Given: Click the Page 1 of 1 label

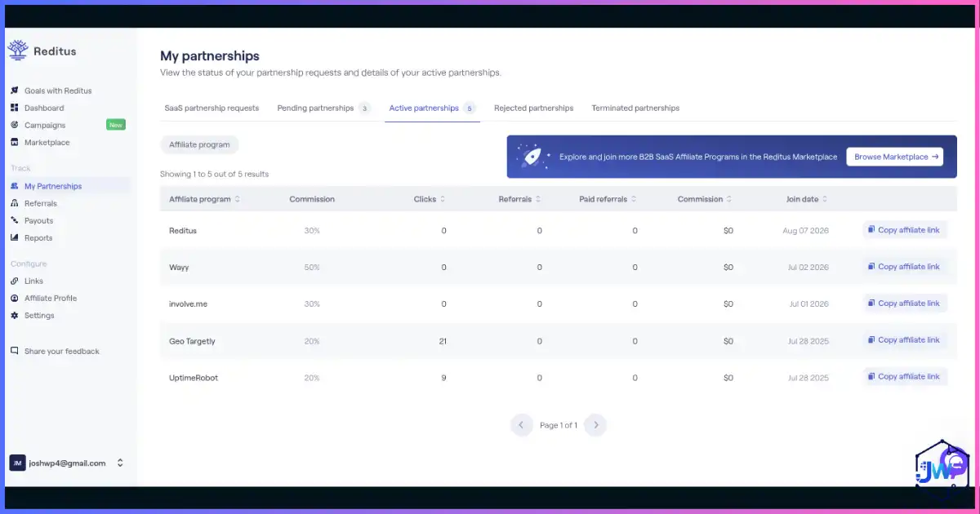Looking at the screenshot, I should click(559, 425).
